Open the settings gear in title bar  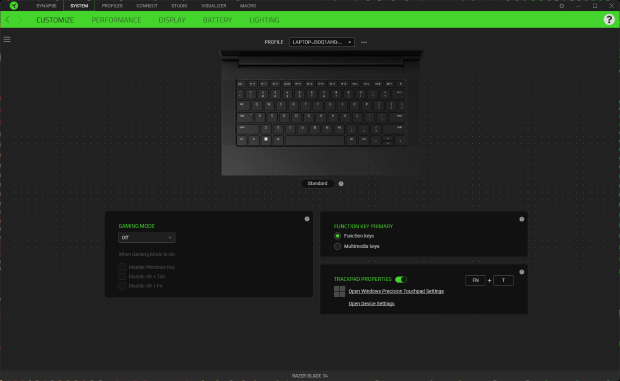[561, 6]
